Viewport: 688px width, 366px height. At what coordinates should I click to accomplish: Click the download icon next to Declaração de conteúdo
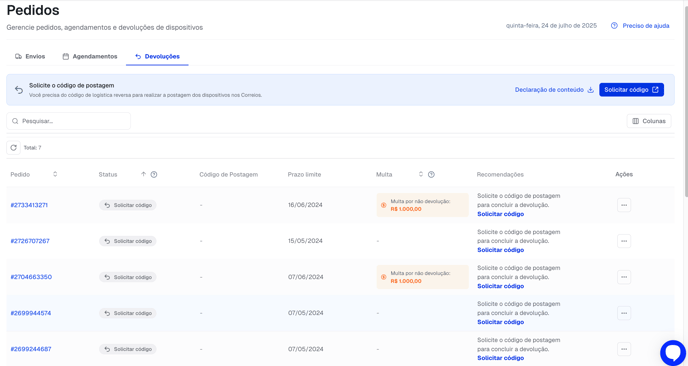tap(591, 90)
